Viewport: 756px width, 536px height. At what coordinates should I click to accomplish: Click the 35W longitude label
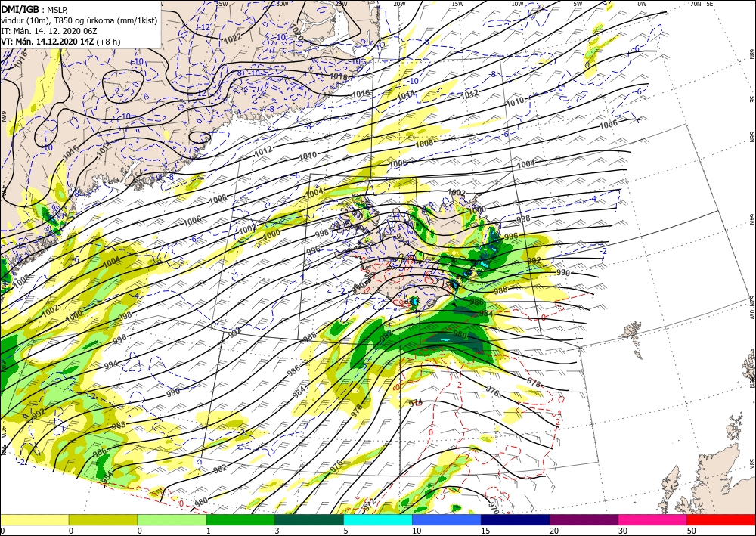point(222,4)
